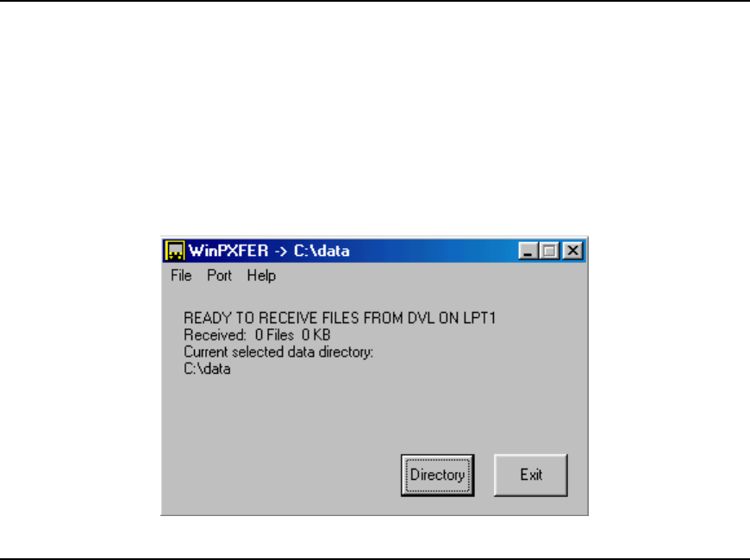Click the DVL word in the status line
Screen dimensions: 750x560
[421, 318]
